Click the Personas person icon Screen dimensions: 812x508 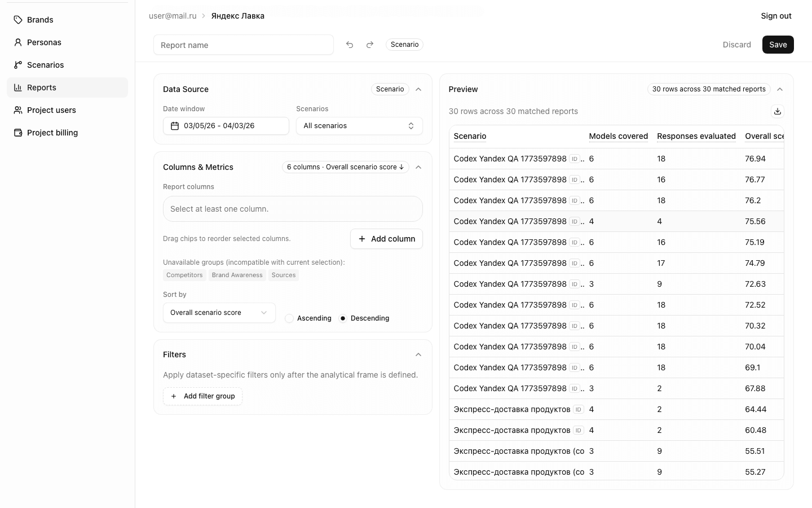pyautogui.click(x=17, y=42)
